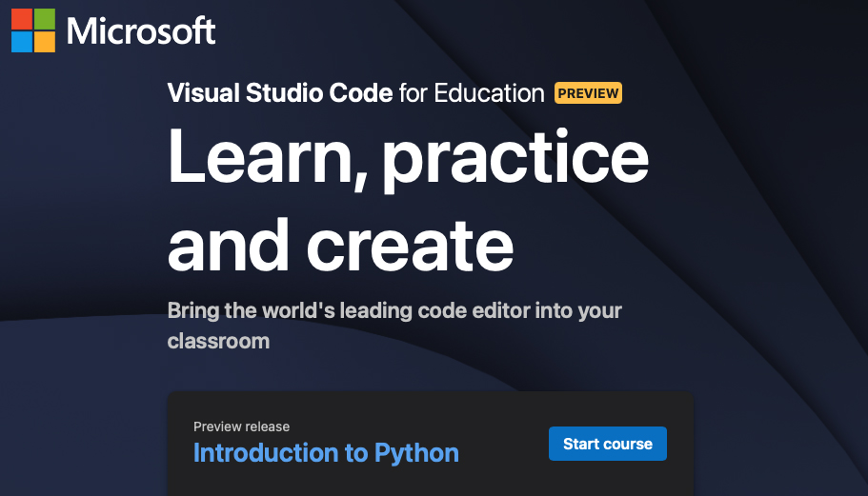The width and height of the screenshot is (868, 496).
Task: Click the blue square in Microsoft logo
Action: pyautogui.click(x=21, y=42)
